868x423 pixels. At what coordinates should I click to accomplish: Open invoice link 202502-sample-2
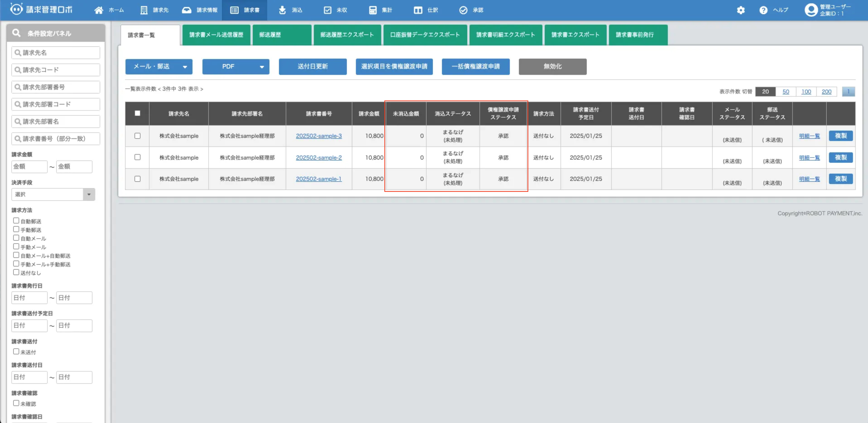pos(319,157)
